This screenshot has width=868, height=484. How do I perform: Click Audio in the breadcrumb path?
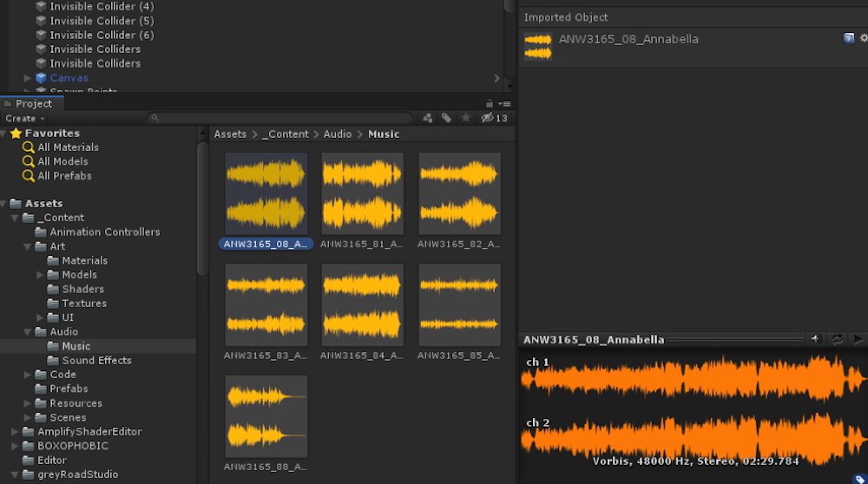point(338,134)
